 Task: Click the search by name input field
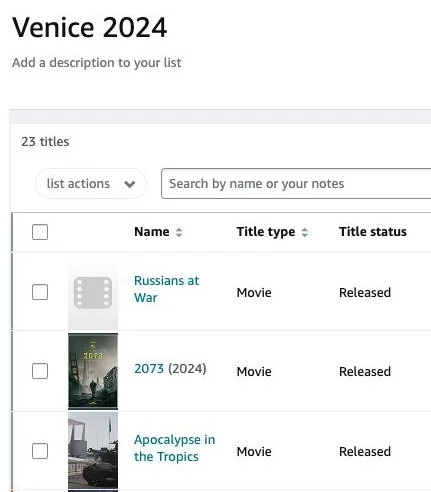click(296, 184)
